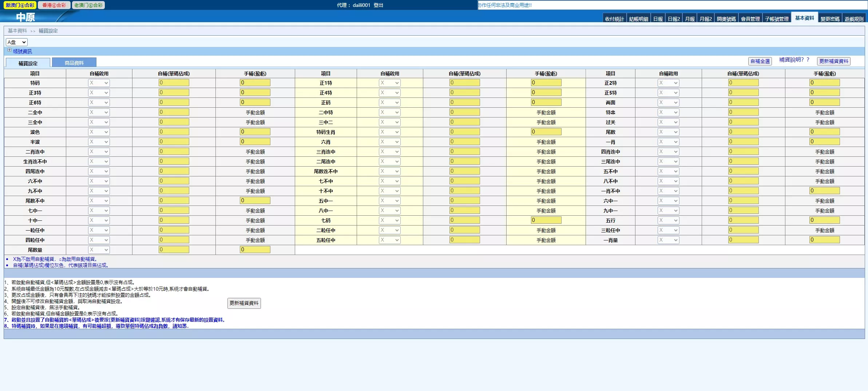Open 自補啟用 dropdown for 一肖量 row
Screen dimensions: 868x391
tap(668, 240)
